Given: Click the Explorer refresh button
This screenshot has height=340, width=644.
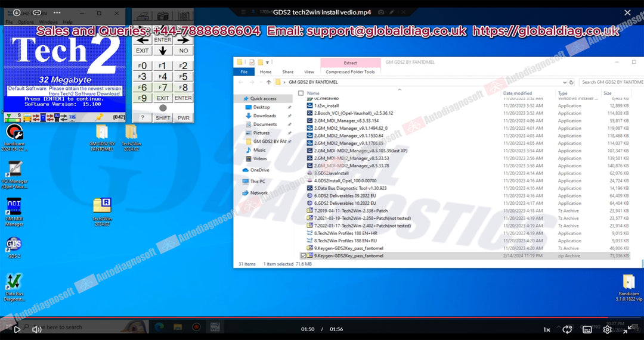Looking at the screenshot, I should coord(571,82).
